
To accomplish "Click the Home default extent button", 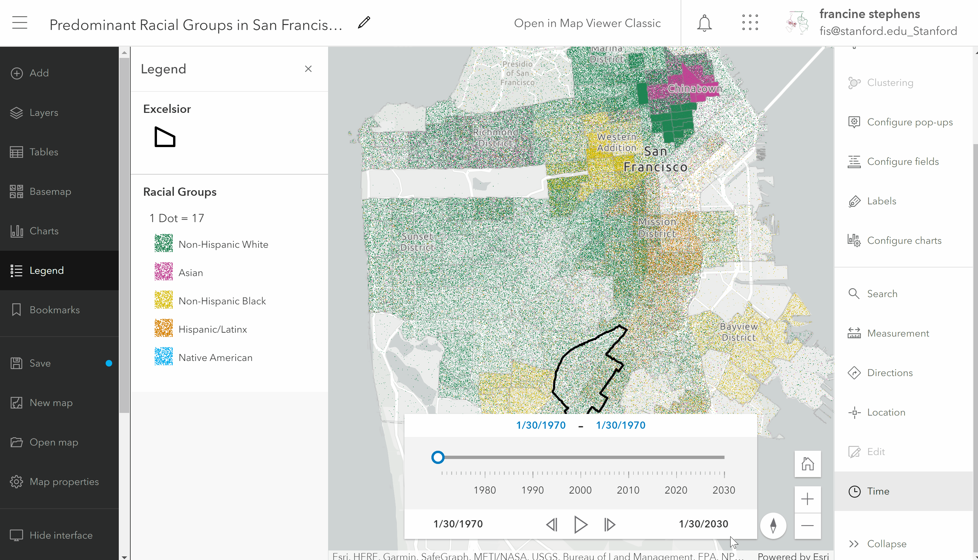I will tap(807, 464).
